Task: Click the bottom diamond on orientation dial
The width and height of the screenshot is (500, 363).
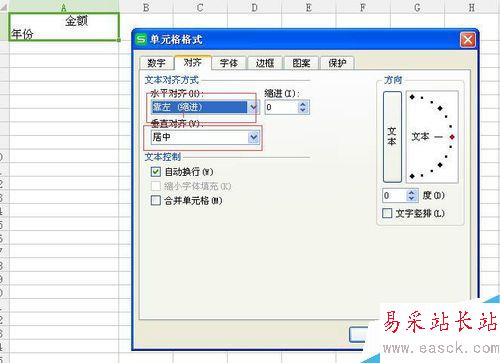Action: pos(412,176)
